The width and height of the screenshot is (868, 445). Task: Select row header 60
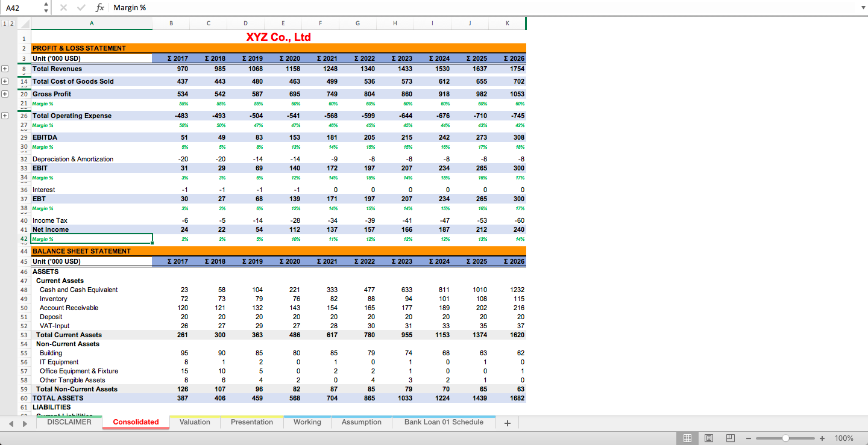coord(24,398)
